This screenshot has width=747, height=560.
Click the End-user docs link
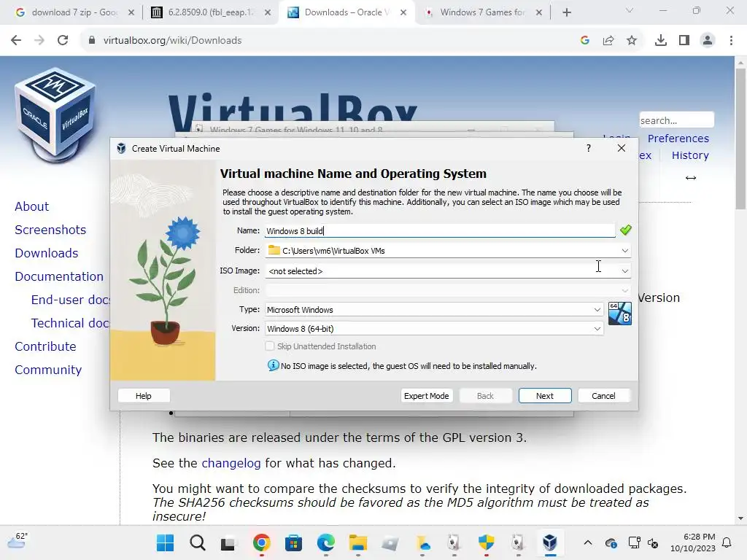(x=71, y=300)
